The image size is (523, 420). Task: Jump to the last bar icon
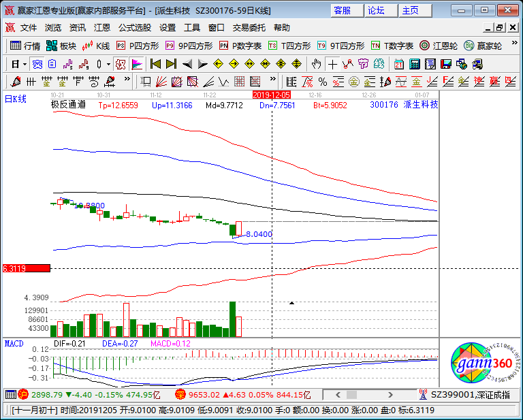[x=171, y=64]
